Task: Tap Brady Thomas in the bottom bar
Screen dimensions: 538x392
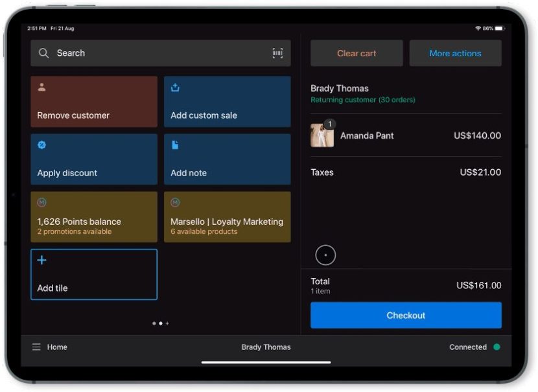Action: 266,347
